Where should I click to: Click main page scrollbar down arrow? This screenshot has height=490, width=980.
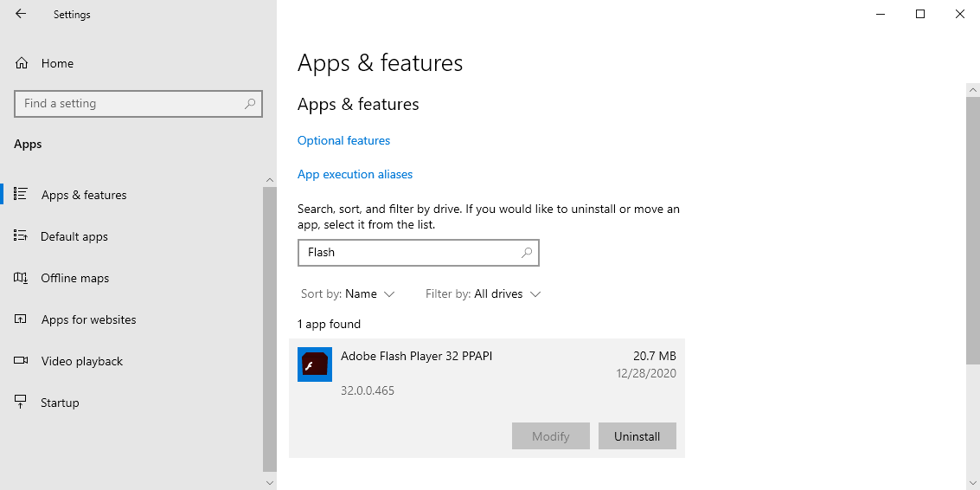pos(972,482)
